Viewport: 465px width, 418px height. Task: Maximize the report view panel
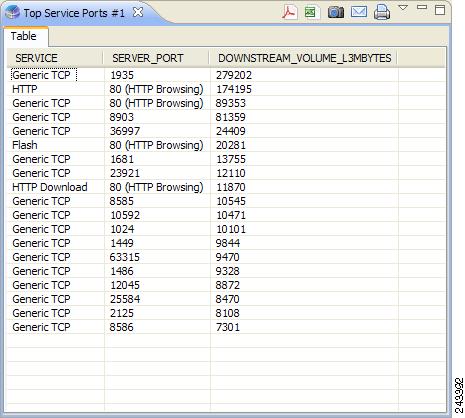(x=440, y=10)
